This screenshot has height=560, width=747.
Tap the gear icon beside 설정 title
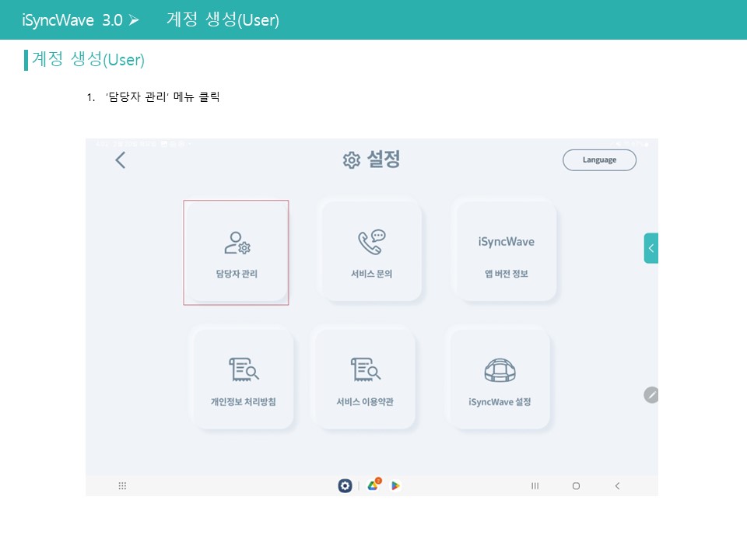click(352, 160)
